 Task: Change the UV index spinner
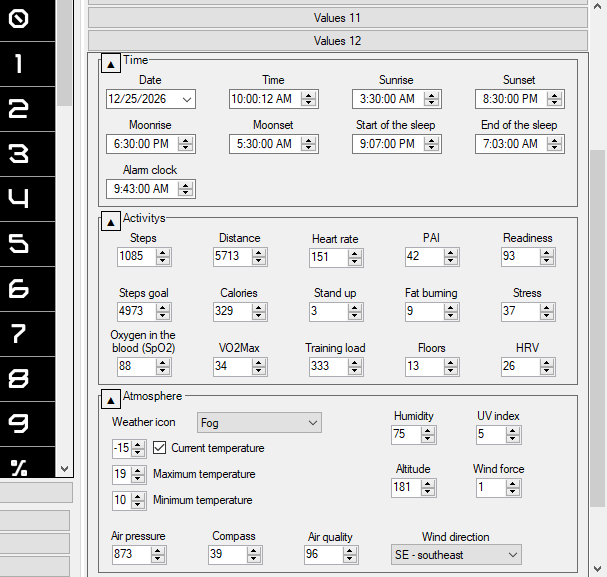coord(513,435)
